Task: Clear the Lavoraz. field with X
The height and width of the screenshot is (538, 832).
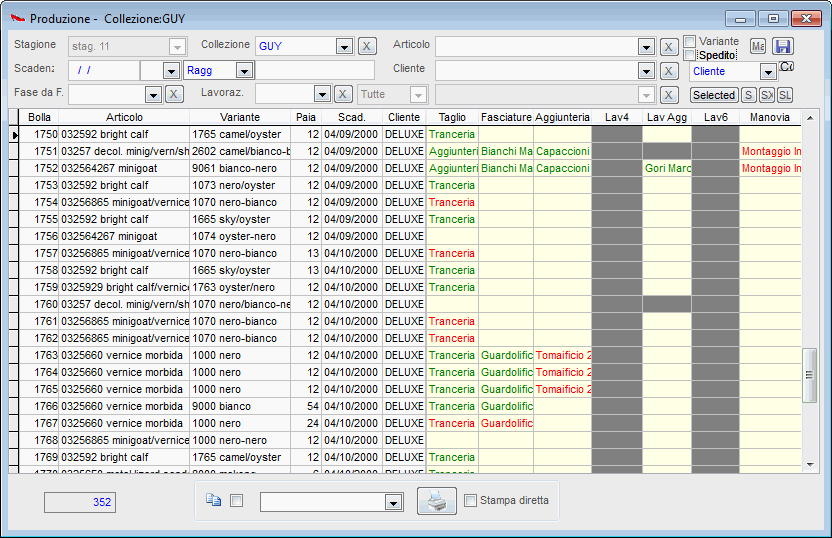Action: click(x=343, y=94)
